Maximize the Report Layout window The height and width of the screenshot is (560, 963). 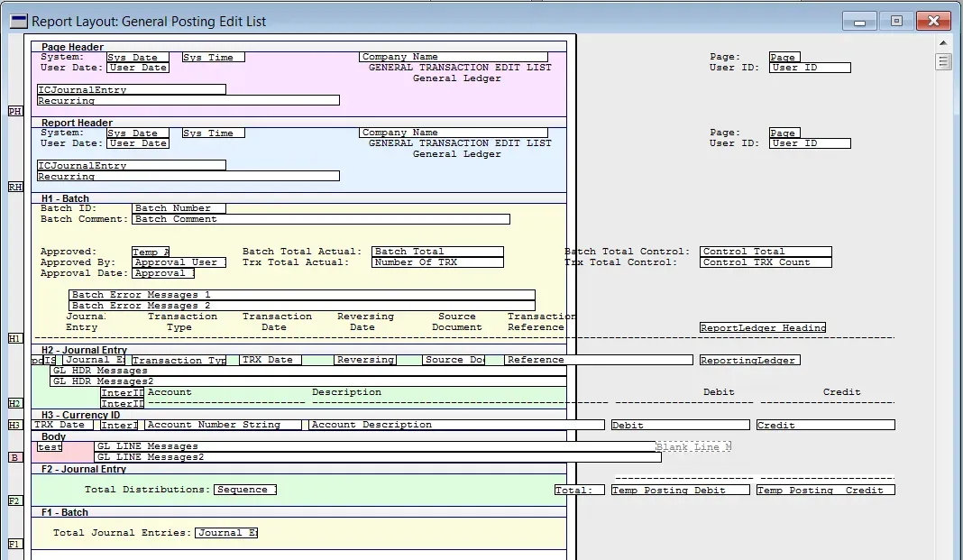pos(896,21)
